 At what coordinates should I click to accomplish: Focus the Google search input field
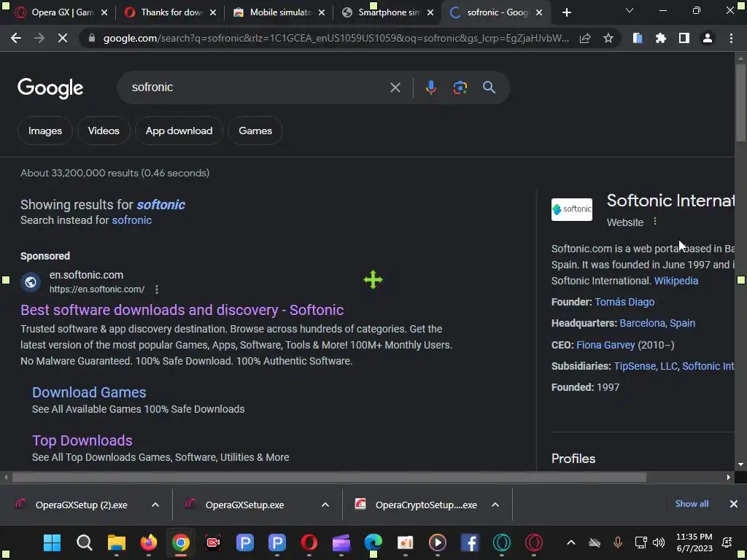click(x=258, y=87)
